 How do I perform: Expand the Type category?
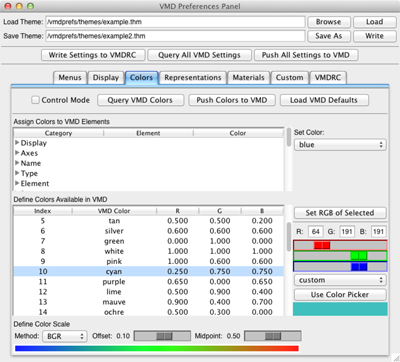17,173
